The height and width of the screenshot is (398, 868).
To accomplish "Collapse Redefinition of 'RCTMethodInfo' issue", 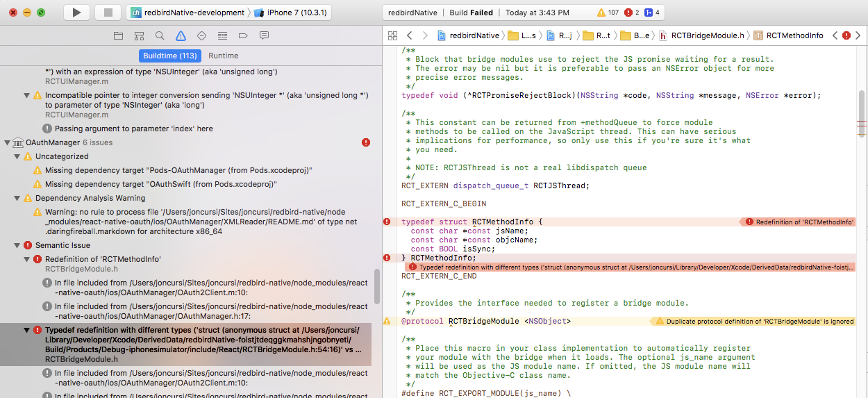I will click(26, 259).
